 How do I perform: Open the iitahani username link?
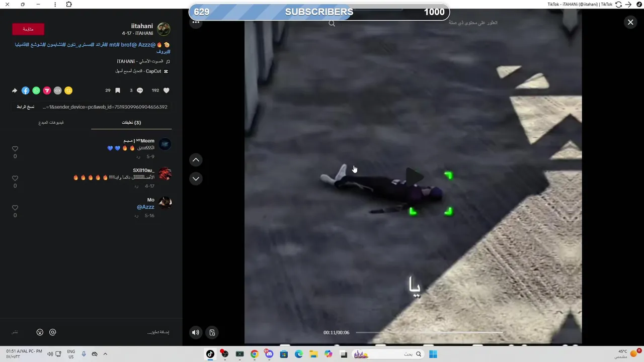(x=142, y=26)
